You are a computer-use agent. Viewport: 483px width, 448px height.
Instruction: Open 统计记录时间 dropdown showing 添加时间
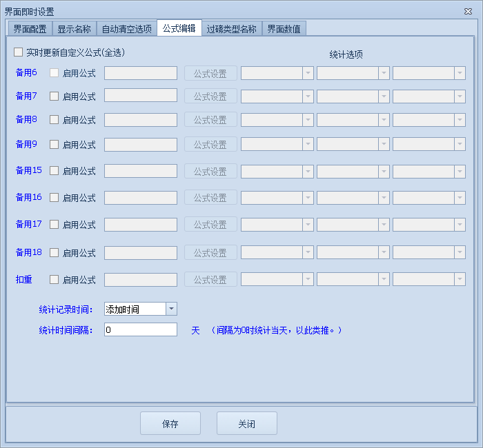pos(172,309)
